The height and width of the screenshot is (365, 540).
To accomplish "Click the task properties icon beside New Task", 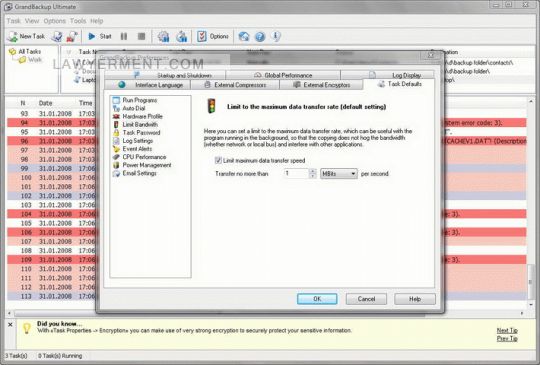I will pos(57,36).
